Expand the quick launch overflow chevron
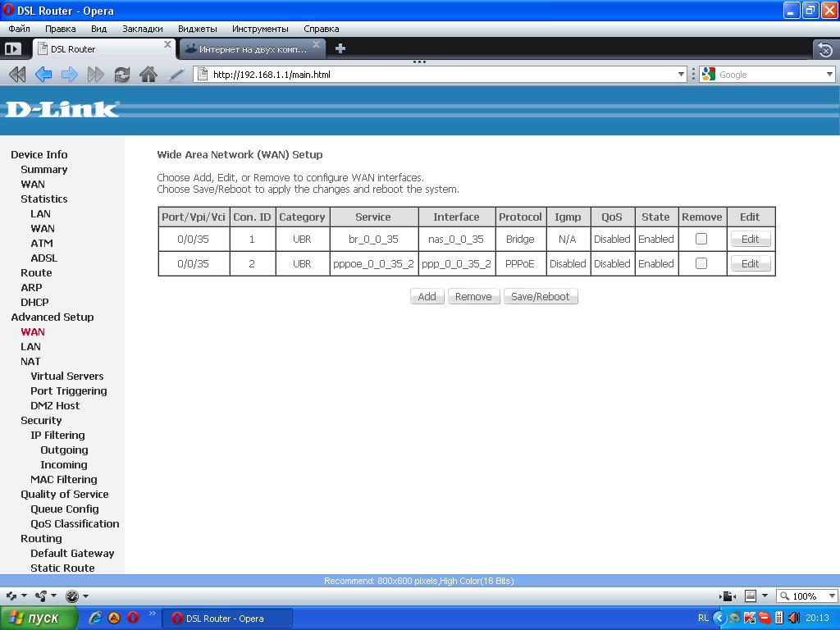This screenshot has height=630, width=840. pyautogui.click(x=152, y=614)
